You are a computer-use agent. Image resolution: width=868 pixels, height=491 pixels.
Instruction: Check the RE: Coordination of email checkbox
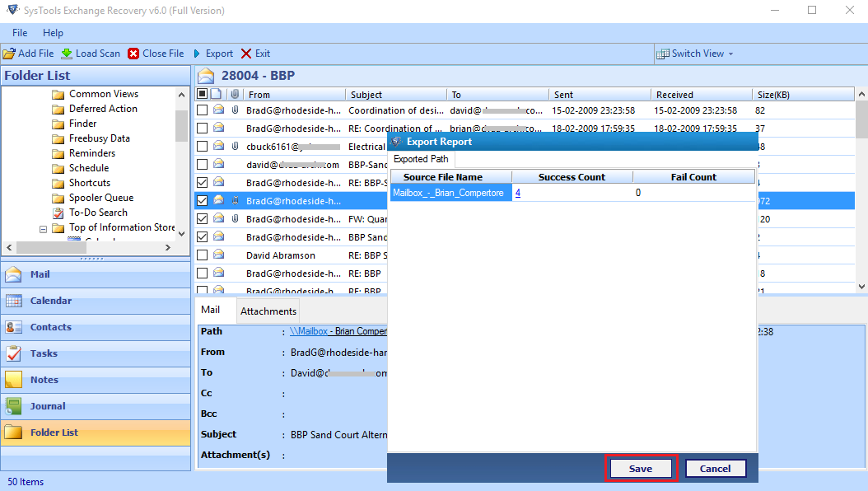202,129
